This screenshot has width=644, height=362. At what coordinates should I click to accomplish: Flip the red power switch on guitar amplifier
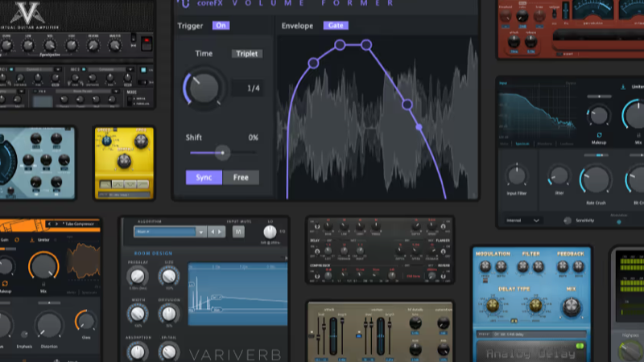(x=147, y=43)
